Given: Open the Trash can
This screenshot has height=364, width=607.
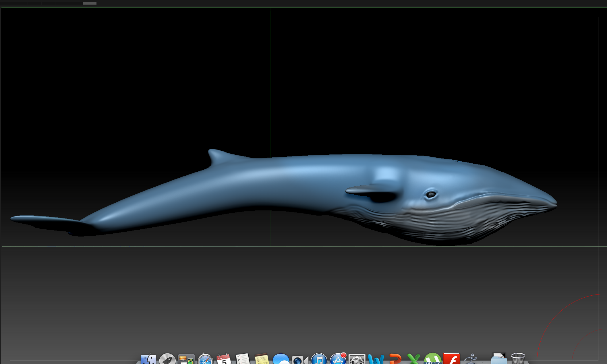Looking at the screenshot, I should (518, 359).
